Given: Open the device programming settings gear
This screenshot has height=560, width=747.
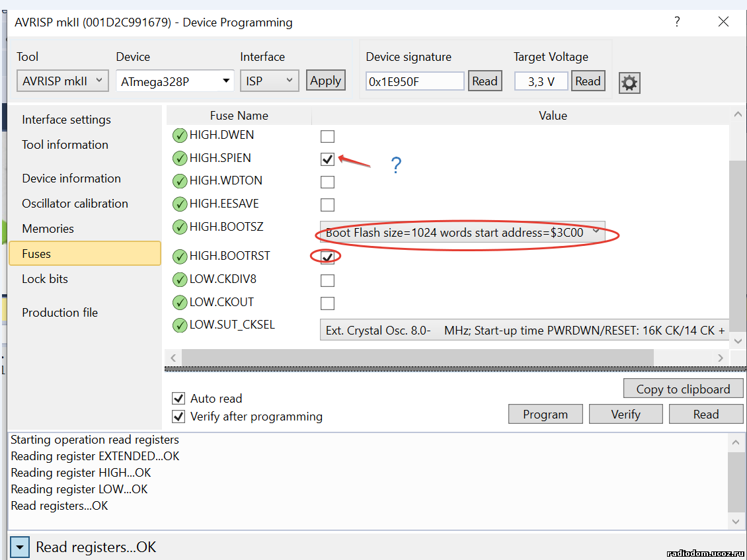Looking at the screenshot, I should point(629,83).
